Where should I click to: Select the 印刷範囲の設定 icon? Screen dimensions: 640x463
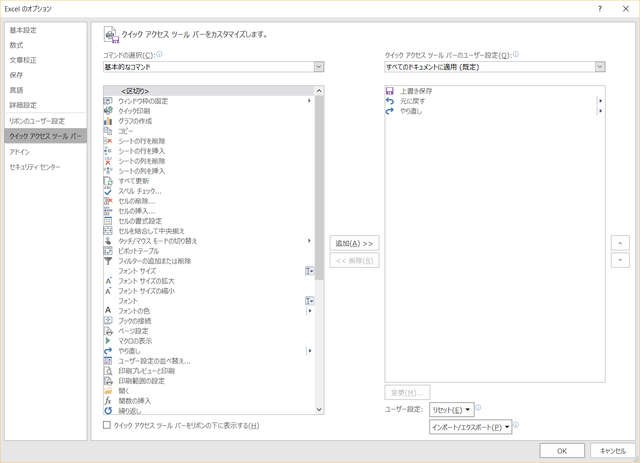point(108,381)
